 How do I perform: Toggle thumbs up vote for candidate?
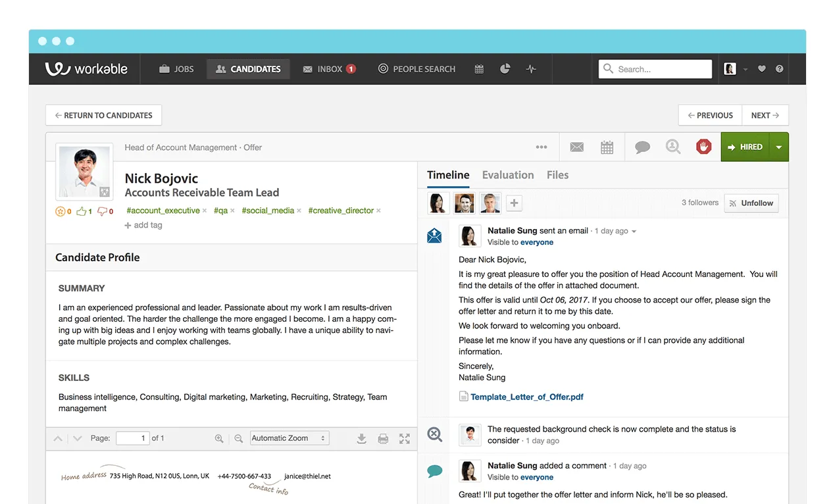tap(82, 211)
